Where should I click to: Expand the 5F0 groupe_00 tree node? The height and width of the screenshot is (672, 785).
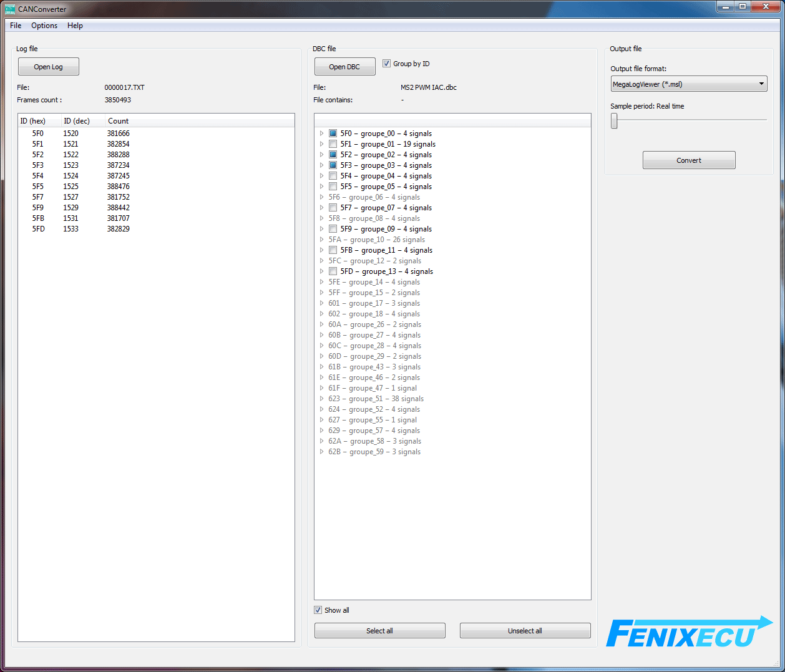pyautogui.click(x=322, y=134)
